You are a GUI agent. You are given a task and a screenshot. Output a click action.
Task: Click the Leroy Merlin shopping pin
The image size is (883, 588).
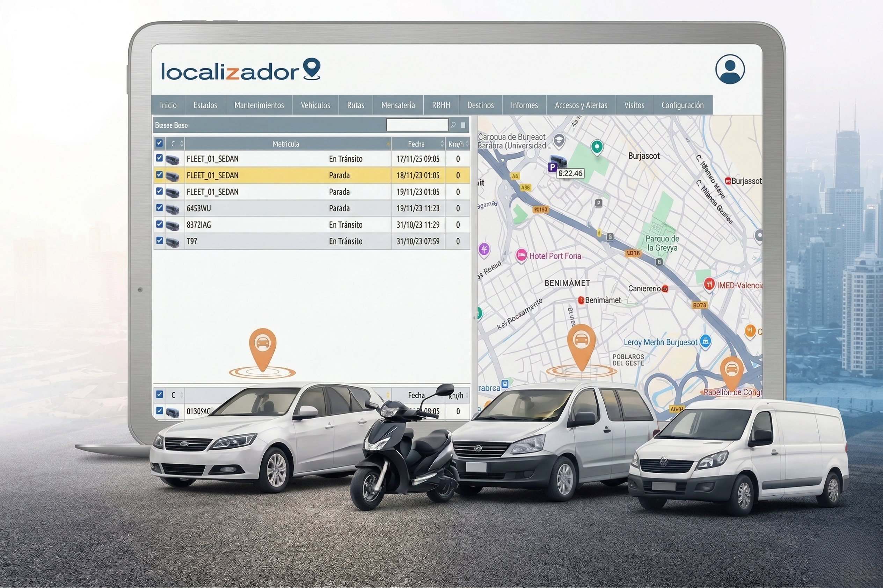[x=706, y=341]
